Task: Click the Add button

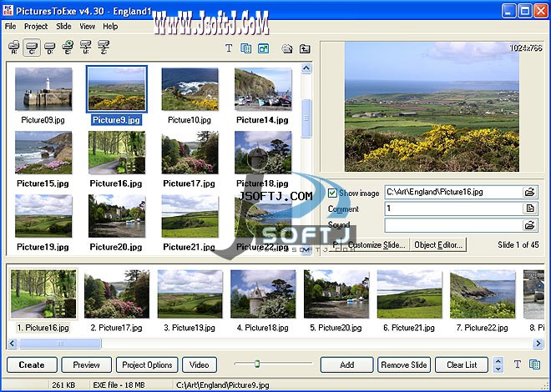Action: pos(346,365)
